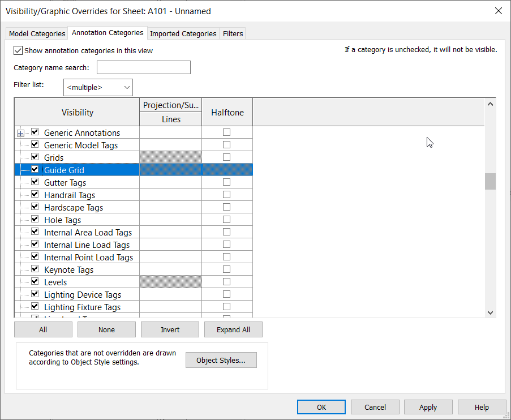Uncheck Show annotation categories in this view
The image size is (511, 420).
click(18, 50)
